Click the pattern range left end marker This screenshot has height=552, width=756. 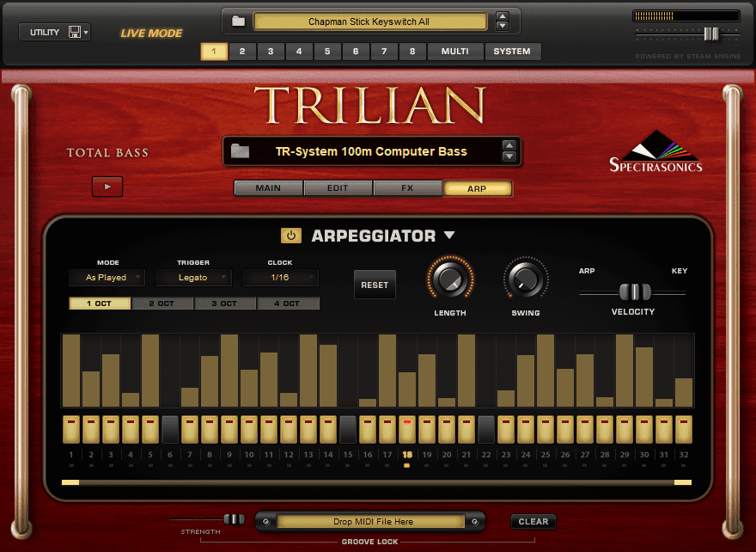(x=70, y=482)
